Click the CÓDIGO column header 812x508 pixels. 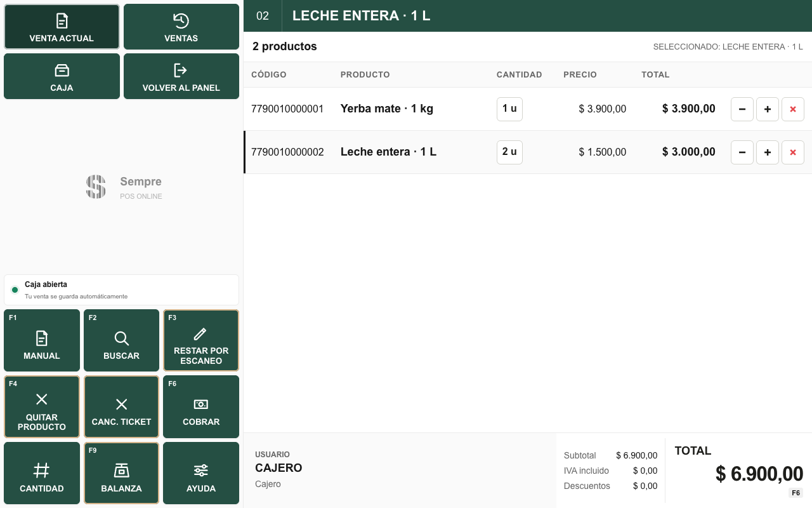tap(269, 74)
